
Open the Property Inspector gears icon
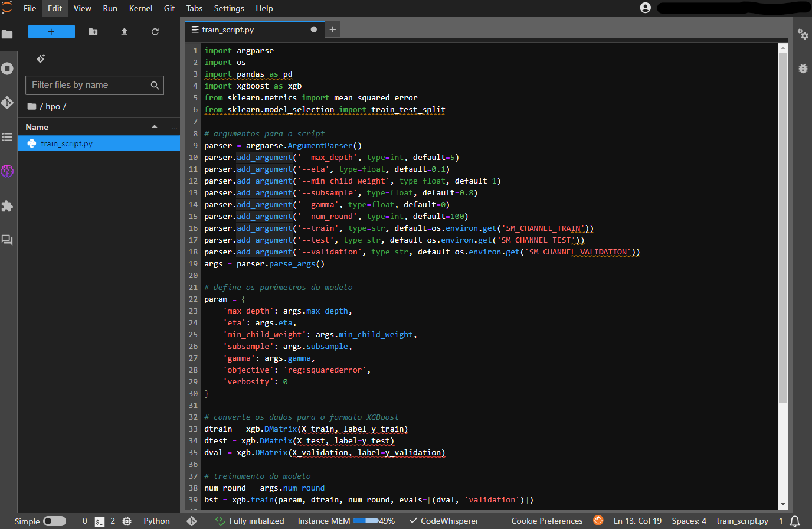(x=803, y=34)
